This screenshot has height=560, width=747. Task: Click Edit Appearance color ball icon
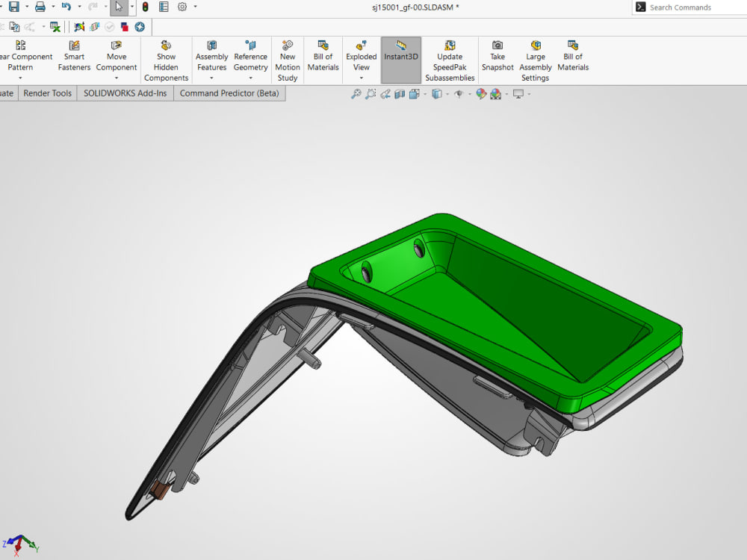(x=481, y=94)
